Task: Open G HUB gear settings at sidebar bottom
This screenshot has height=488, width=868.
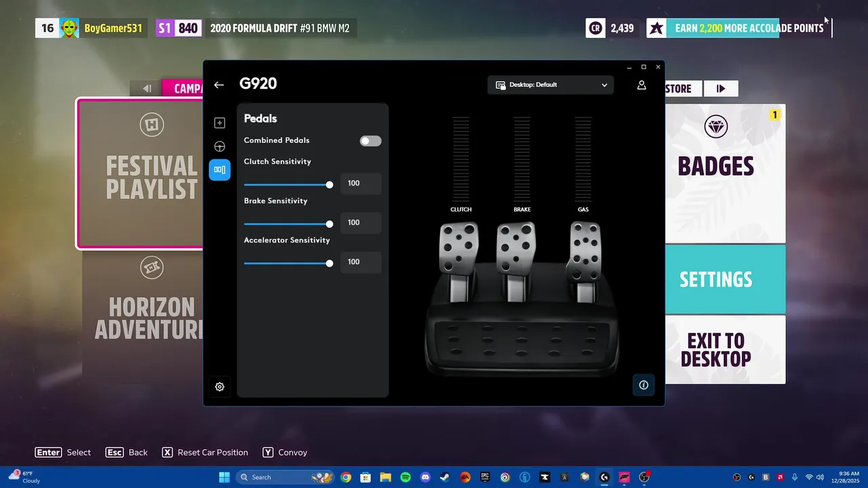Action: [x=220, y=387]
